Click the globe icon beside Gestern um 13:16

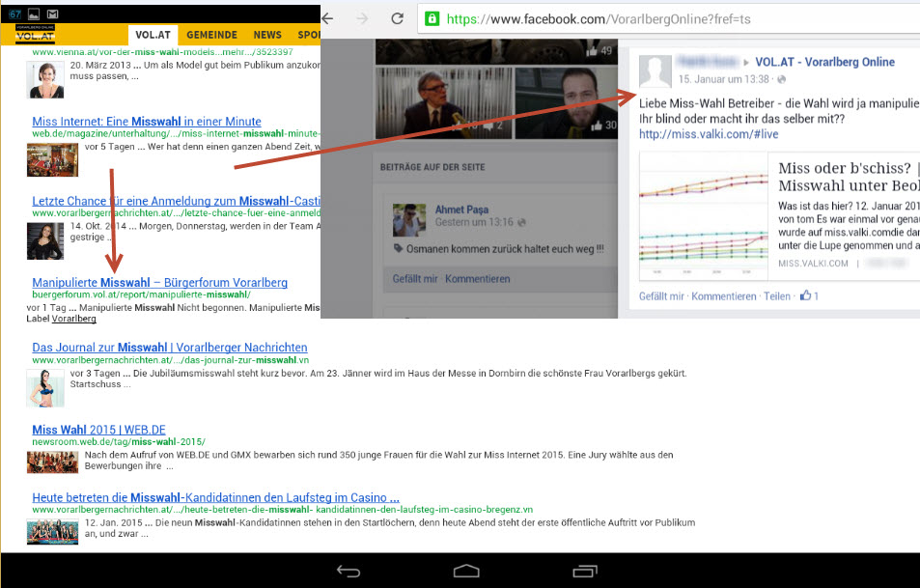coord(521,222)
